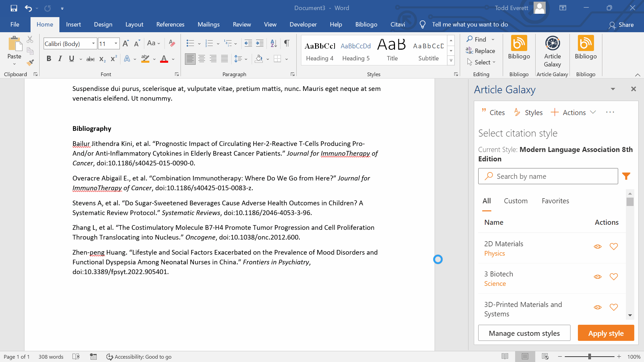Click the Strikethrough icon
The height and width of the screenshot is (362, 644).
click(91, 59)
